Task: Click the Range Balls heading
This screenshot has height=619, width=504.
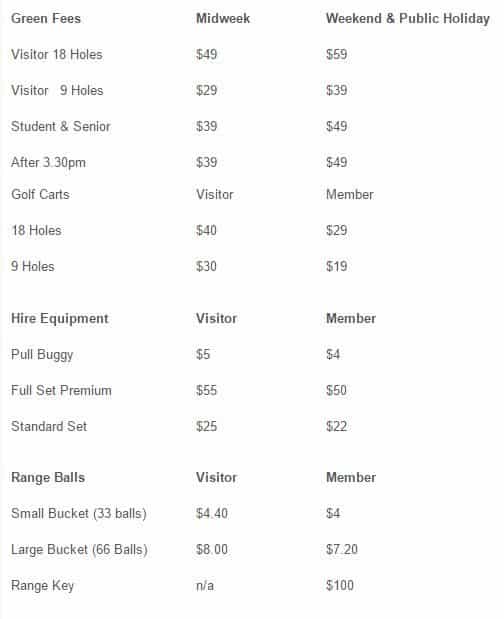Action: click(48, 477)
